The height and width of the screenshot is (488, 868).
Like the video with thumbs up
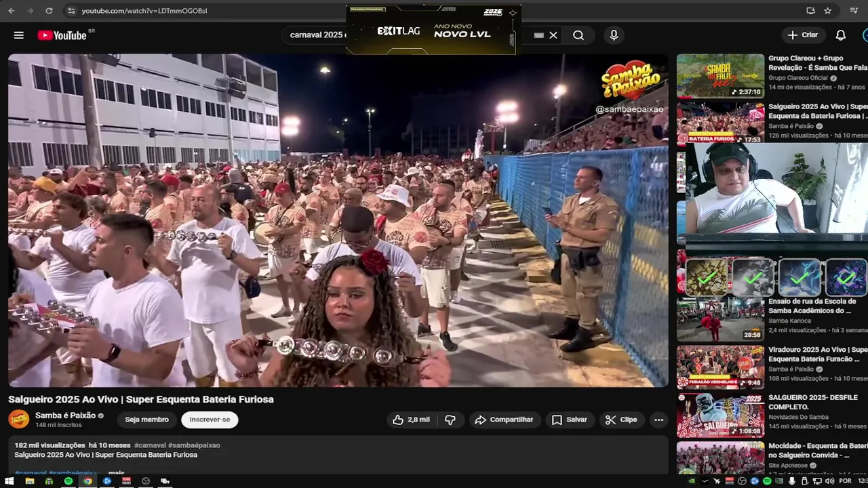[411, 420]
